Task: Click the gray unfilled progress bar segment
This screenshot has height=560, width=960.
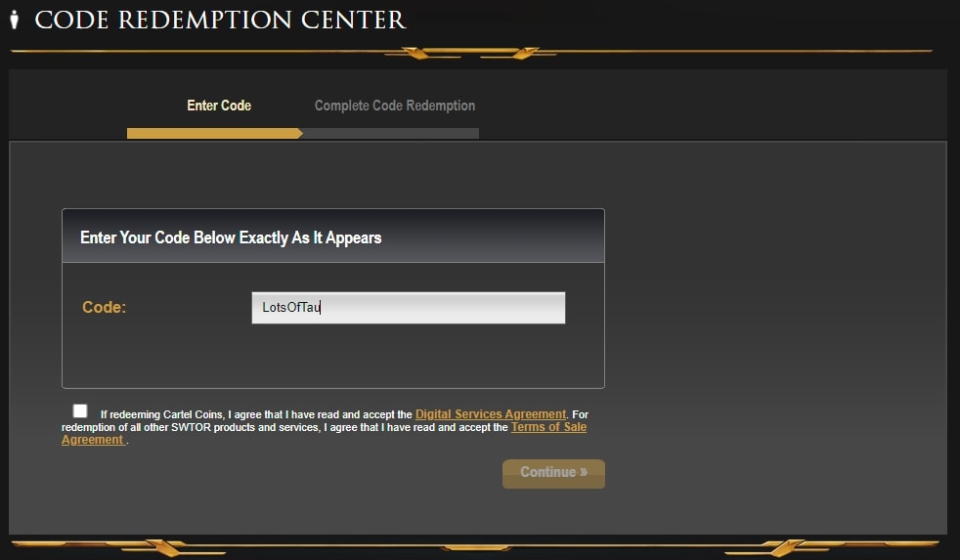Action: [x=391, y=134]
